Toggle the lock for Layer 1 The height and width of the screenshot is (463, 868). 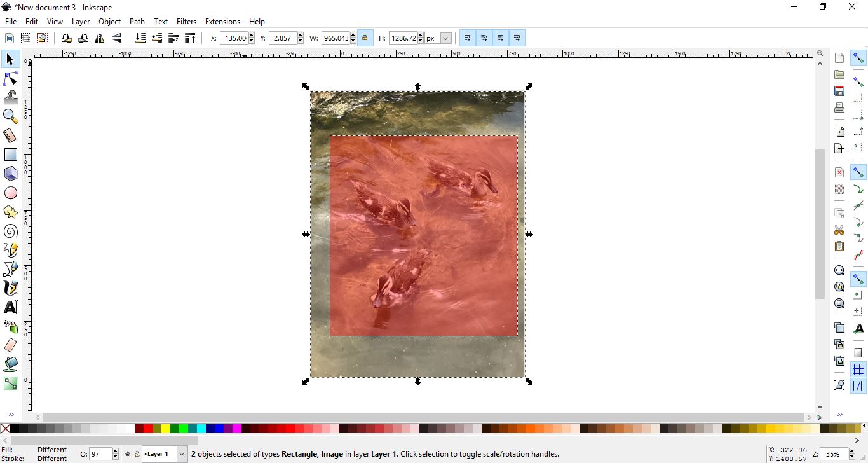pyautogui.click(x=137, y=454)
